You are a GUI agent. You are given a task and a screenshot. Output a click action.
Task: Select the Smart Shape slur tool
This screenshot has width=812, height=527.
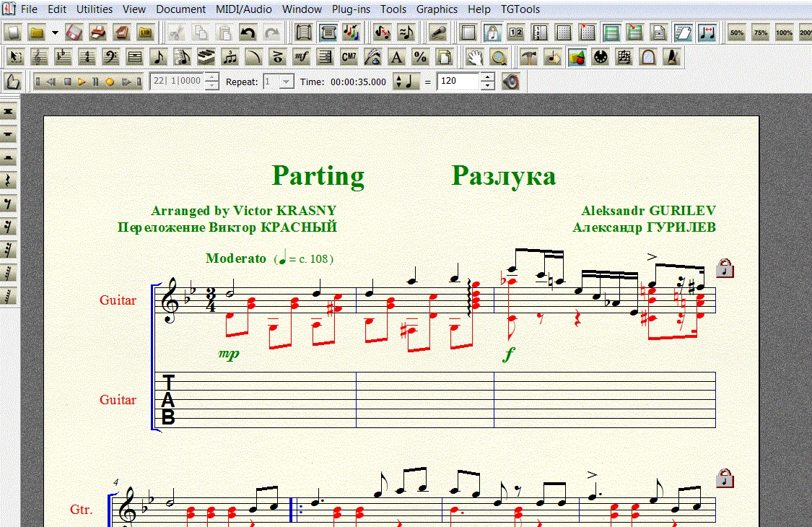254,57
